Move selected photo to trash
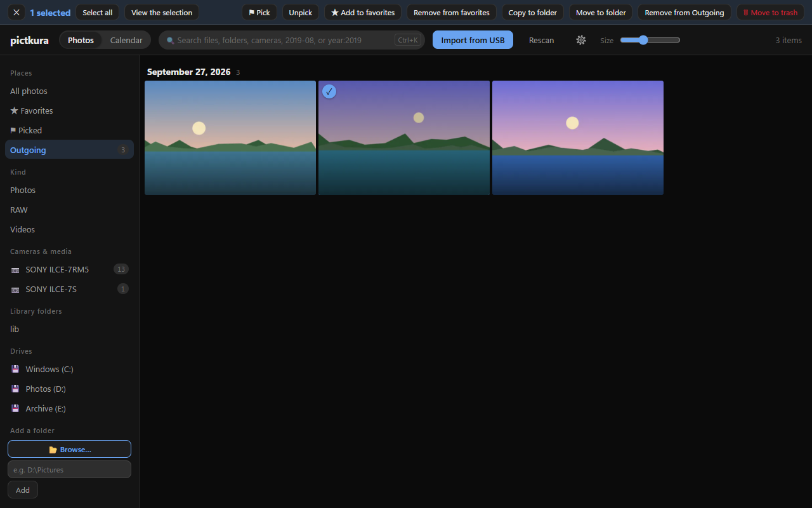Viewport: 812px width, 508px height. [x=770, y=12]
